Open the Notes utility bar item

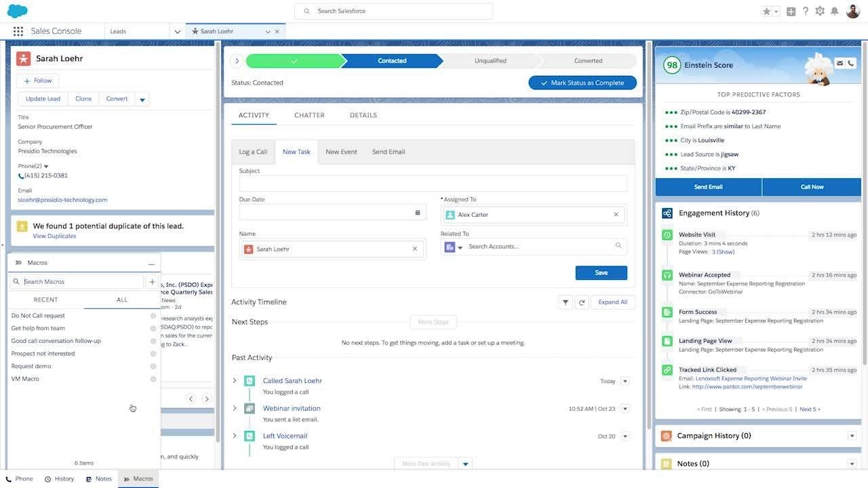[99, 479]
